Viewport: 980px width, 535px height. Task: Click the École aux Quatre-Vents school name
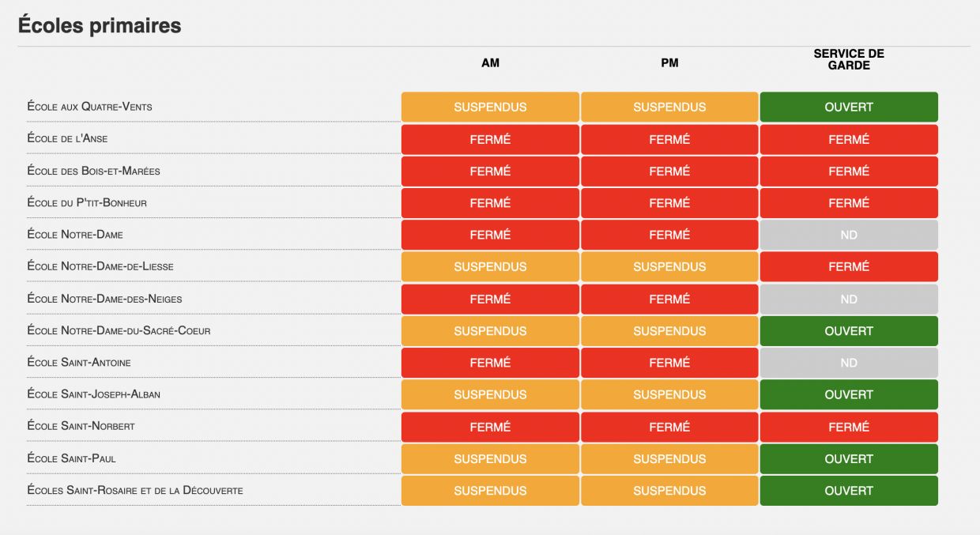(89, 107)
